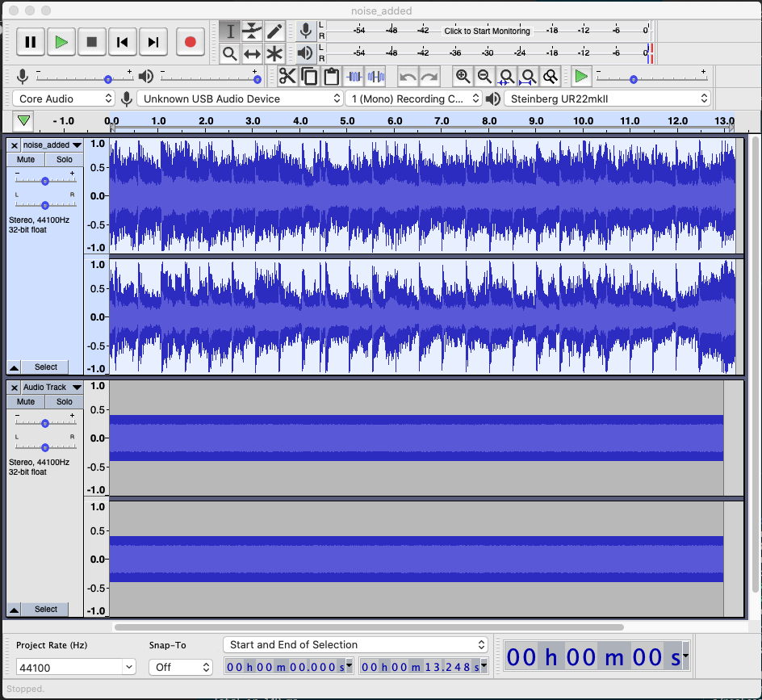762x700 pixels.
Task: Click the Zoom In magnifier button
Action: 463,77
